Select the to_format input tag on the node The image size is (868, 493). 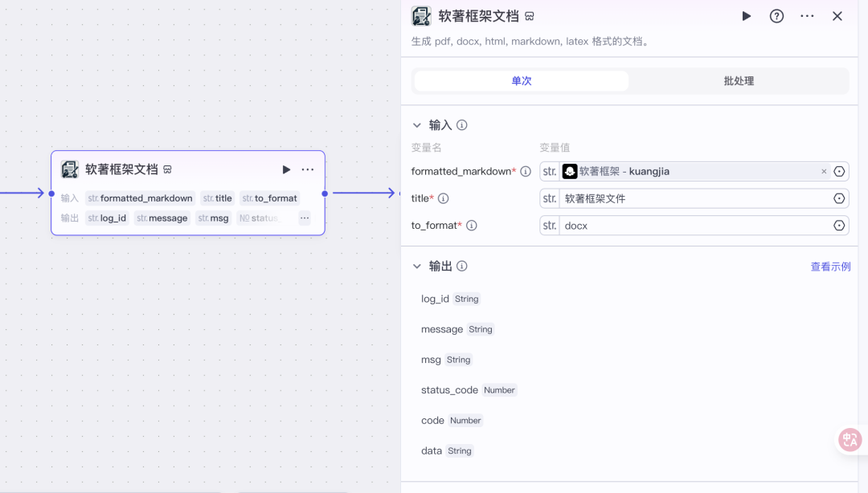269,198
